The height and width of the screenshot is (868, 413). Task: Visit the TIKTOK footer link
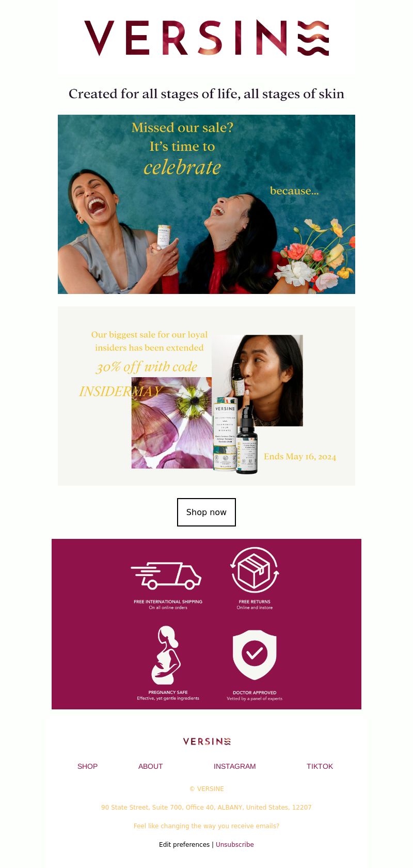320,766
